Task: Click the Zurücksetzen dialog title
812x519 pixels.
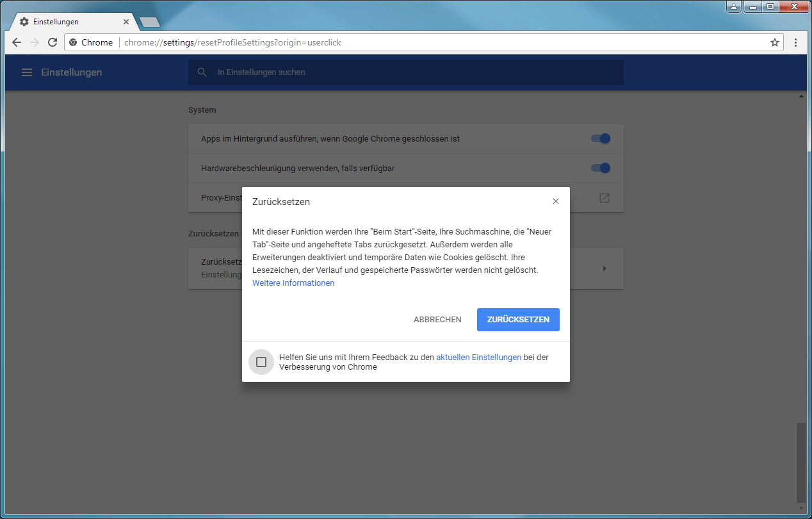Action: click(281, 202)
